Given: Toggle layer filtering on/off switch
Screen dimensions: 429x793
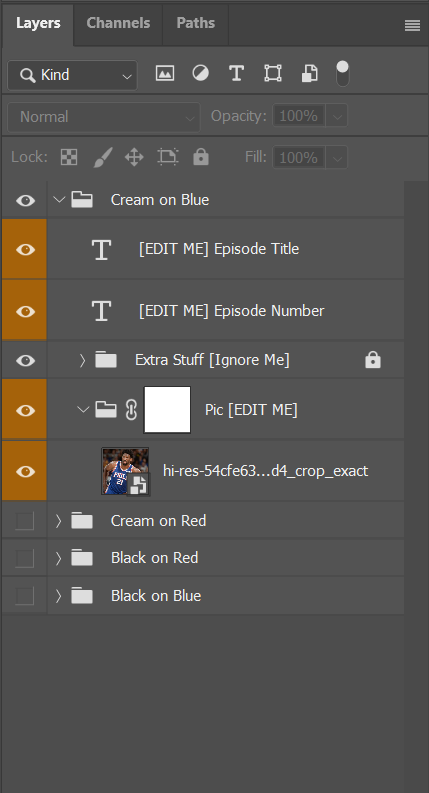Looking at the screenshot, I should click(342, 74).
